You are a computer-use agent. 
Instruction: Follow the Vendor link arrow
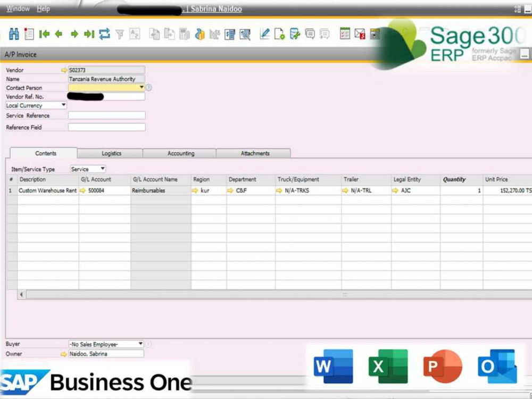(x=64, y=70)
